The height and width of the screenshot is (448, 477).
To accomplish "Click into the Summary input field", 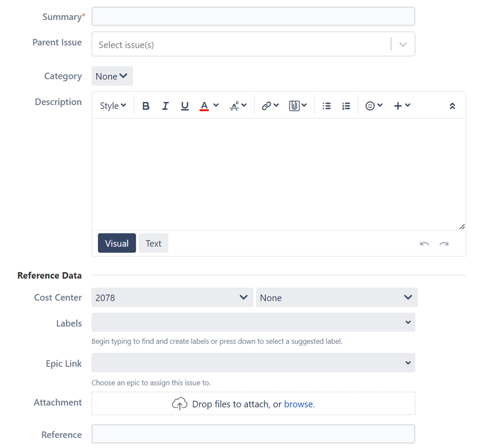I will 254,16.
